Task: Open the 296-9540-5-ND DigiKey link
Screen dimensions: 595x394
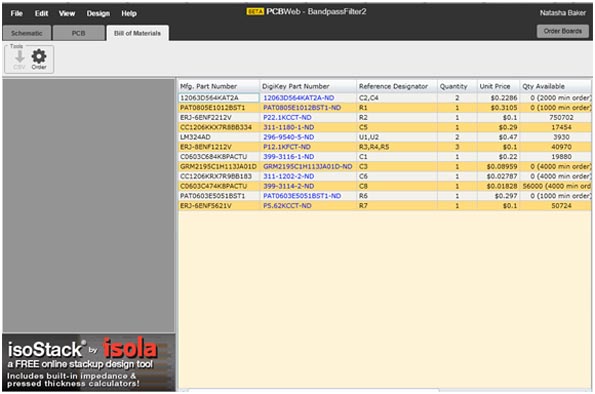Action: 289,137
